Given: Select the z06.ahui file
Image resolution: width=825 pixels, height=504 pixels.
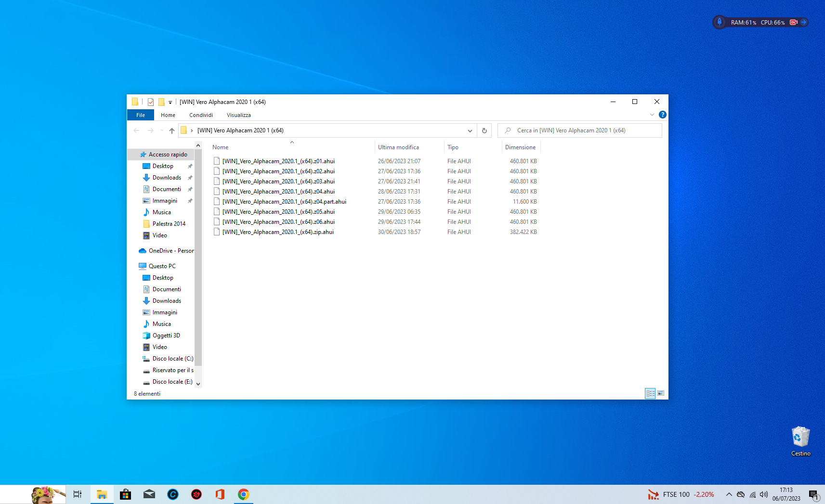Looking at the screenshot, I should (278, 222).
